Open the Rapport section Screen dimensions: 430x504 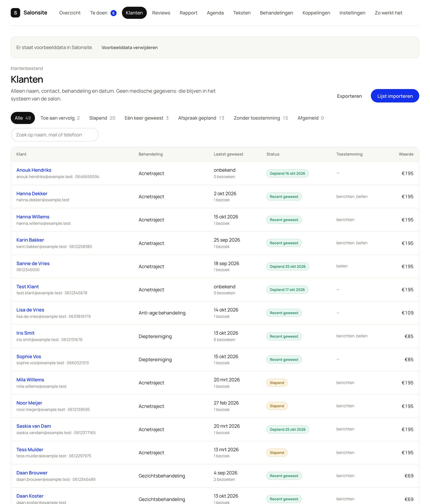click(x=188, y=13)
